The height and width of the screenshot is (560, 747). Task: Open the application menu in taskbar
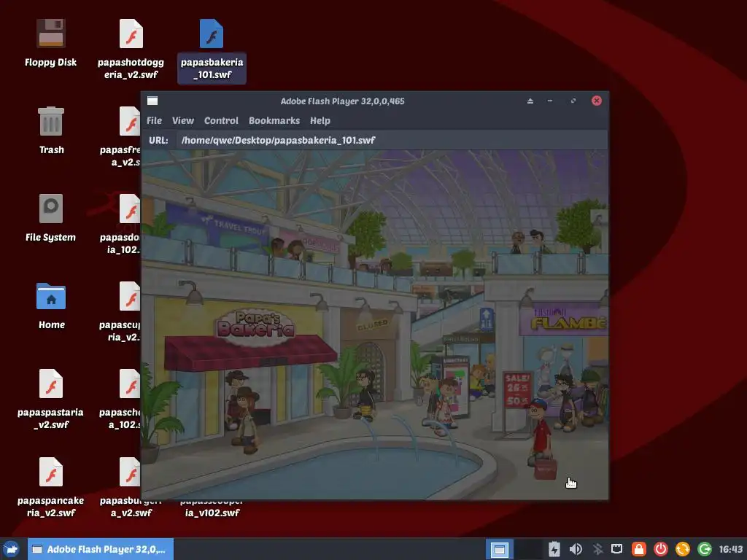tap(12, 550)
